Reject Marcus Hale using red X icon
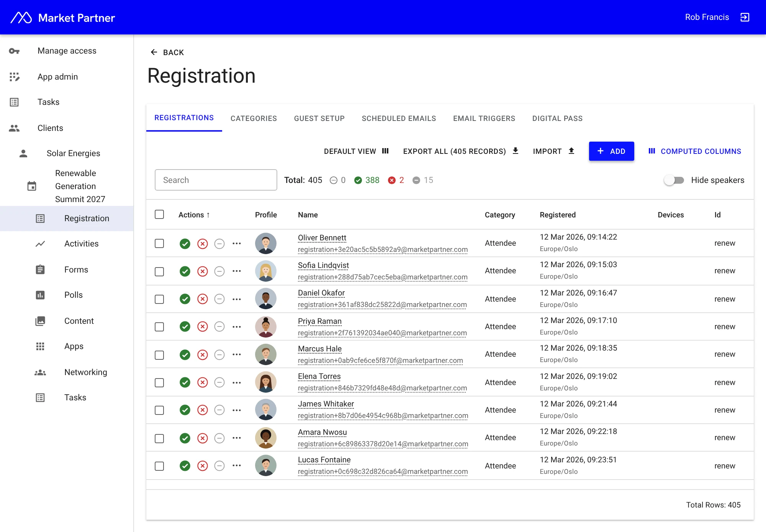The image size is (766, 532). pos(203,355)
